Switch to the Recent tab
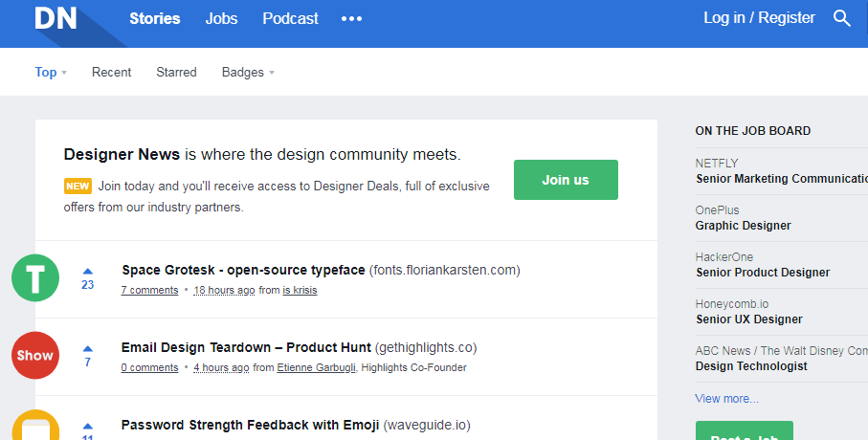This screenshot has height=440, width=868. click(x=111, y=73)
